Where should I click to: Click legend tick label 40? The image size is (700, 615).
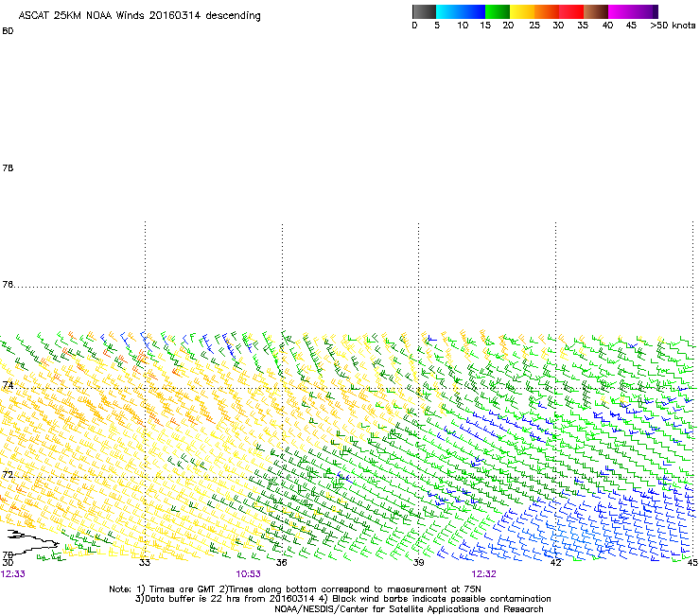click(x=607, y=26)
